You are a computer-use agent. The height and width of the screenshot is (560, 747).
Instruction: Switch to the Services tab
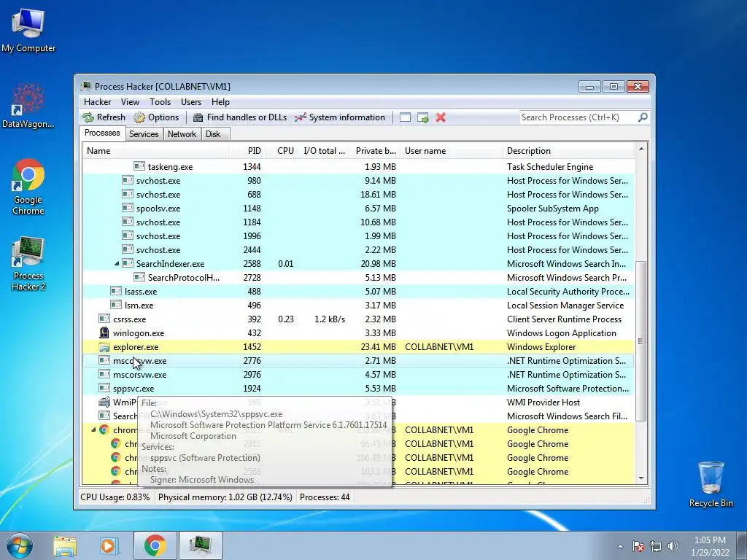144,134
